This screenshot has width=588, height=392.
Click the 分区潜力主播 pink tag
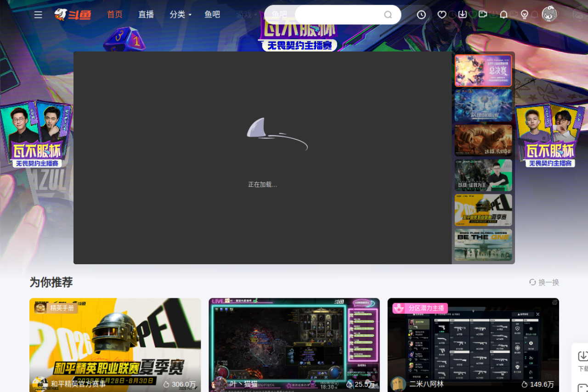coord(420,308)
